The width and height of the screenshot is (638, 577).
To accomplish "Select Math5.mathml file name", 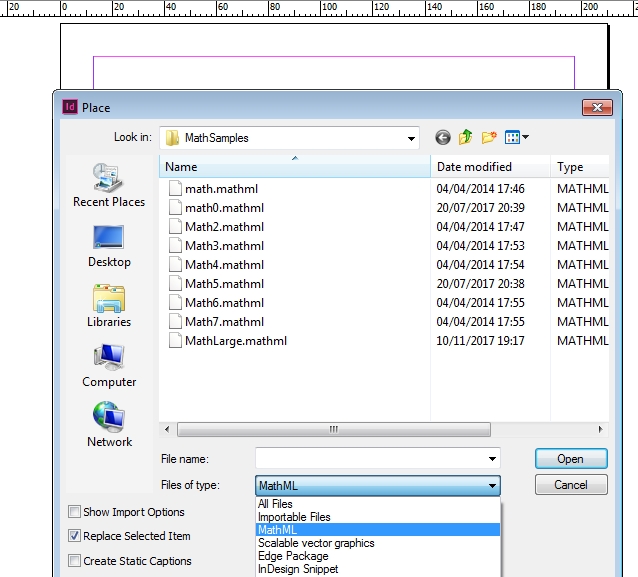I will pos(224,284).
